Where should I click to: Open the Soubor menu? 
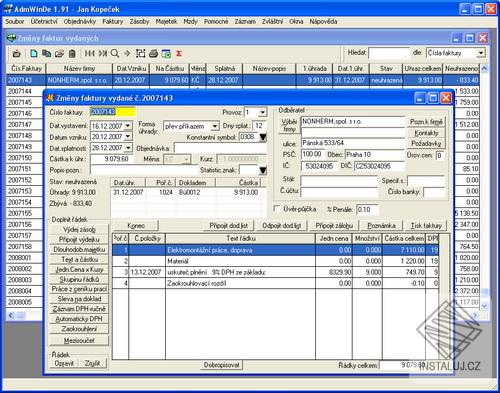tap(14, 22)
